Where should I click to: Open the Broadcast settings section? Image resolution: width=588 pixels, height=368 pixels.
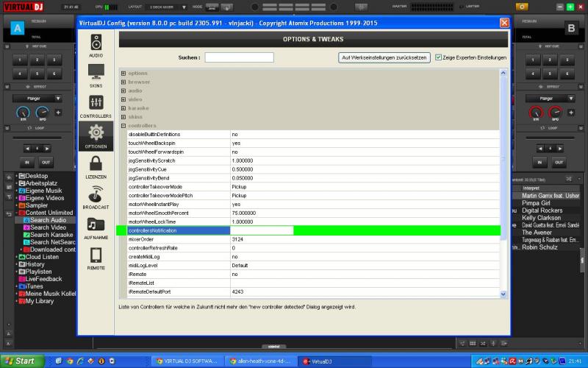click(96, 197)
